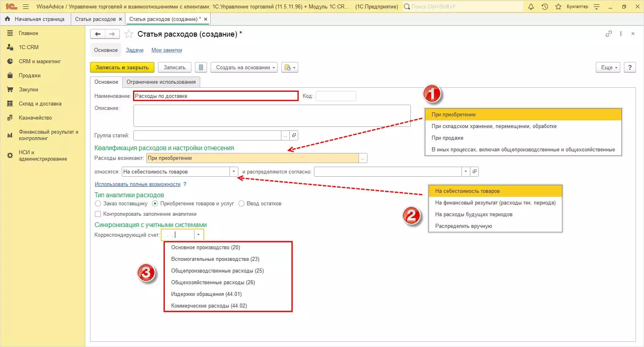644x347 pixels.
Task: Select Приобретение товаров и услуг radio button
Action: [155, 204]
